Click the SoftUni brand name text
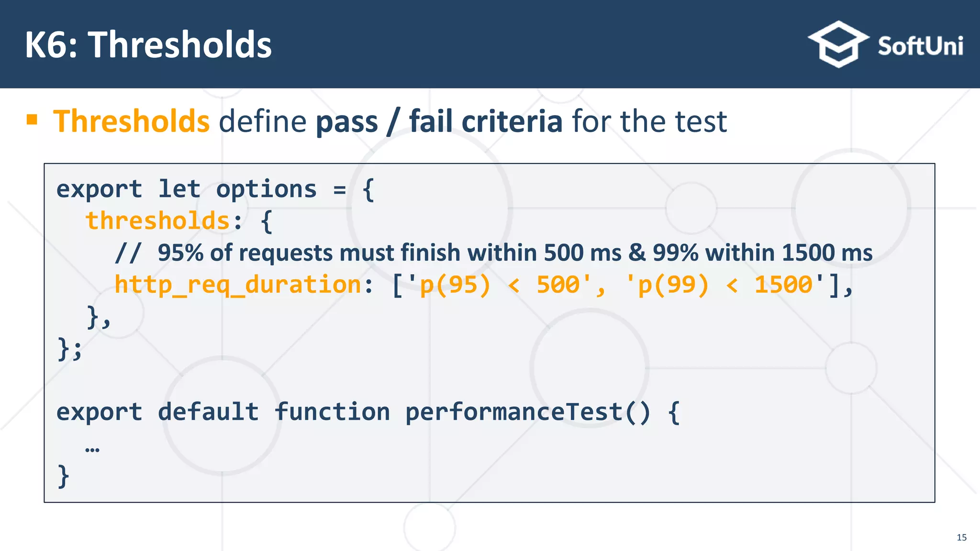The width and height of the screenshot is (980, 551). pos(920,46)
